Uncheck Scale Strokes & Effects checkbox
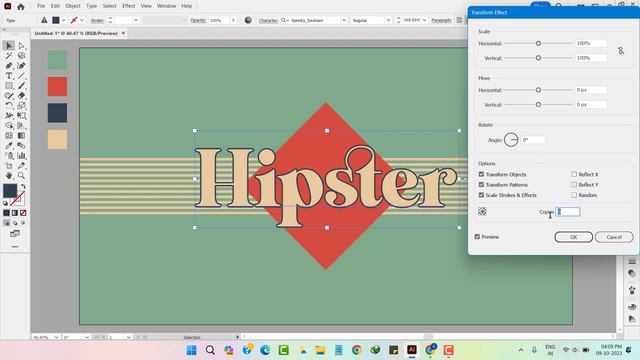Viewport: 640px width, 360px height. [481, 195]
